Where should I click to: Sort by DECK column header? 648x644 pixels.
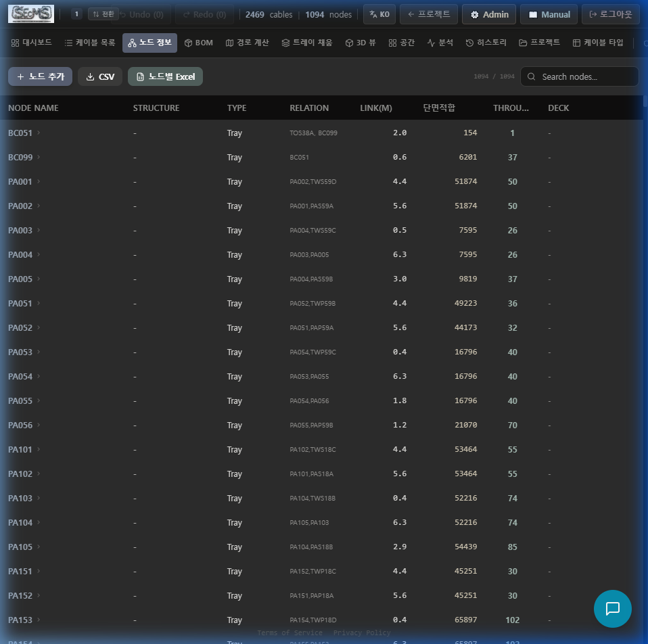click(x=558, y=108)
